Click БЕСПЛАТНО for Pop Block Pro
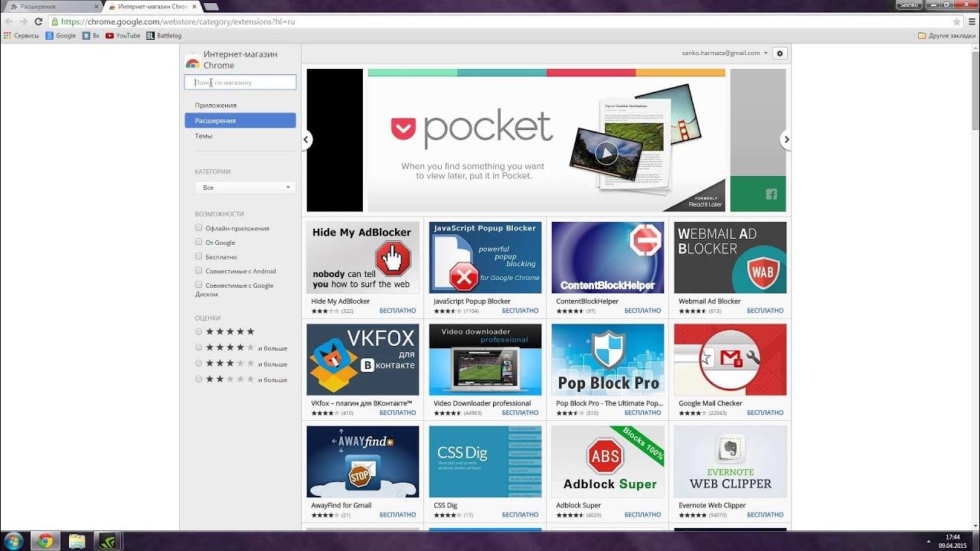This screenshot has width=980, height=551. [642, 412]
